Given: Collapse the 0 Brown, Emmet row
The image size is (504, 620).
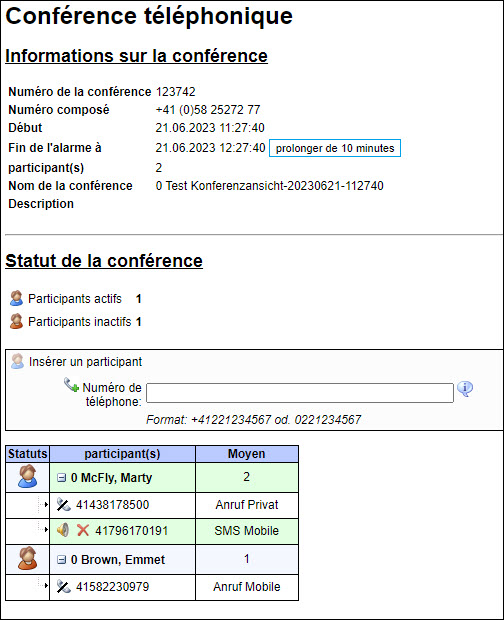Looking at the screenshot, I should click(61, 560).
